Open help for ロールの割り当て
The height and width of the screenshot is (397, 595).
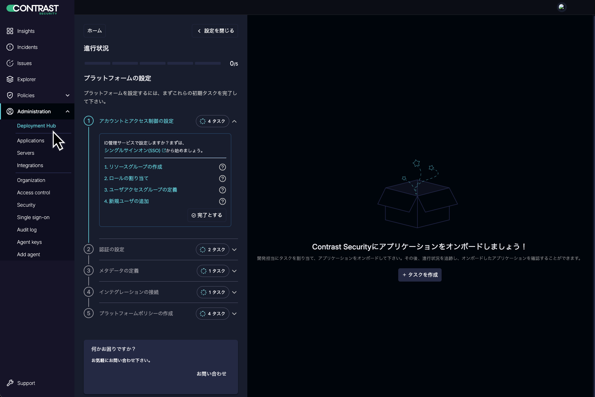(222, 178)
